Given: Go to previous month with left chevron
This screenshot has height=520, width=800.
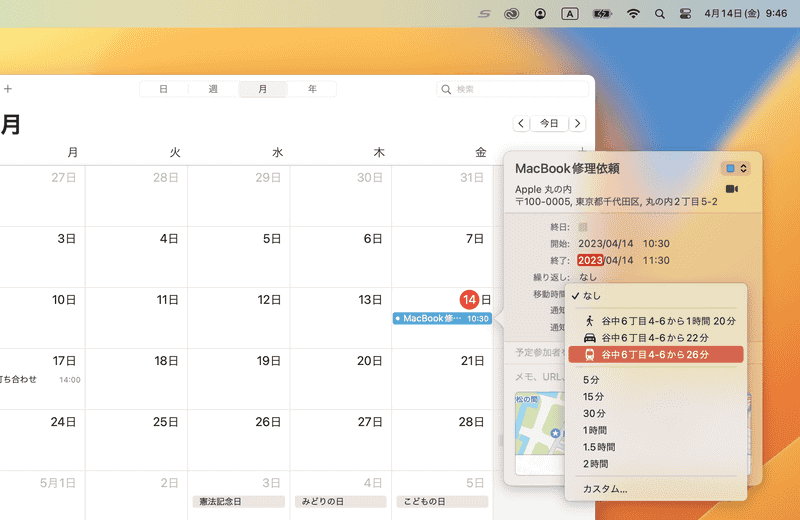Looking at the screenshot, I should [521, 123].
